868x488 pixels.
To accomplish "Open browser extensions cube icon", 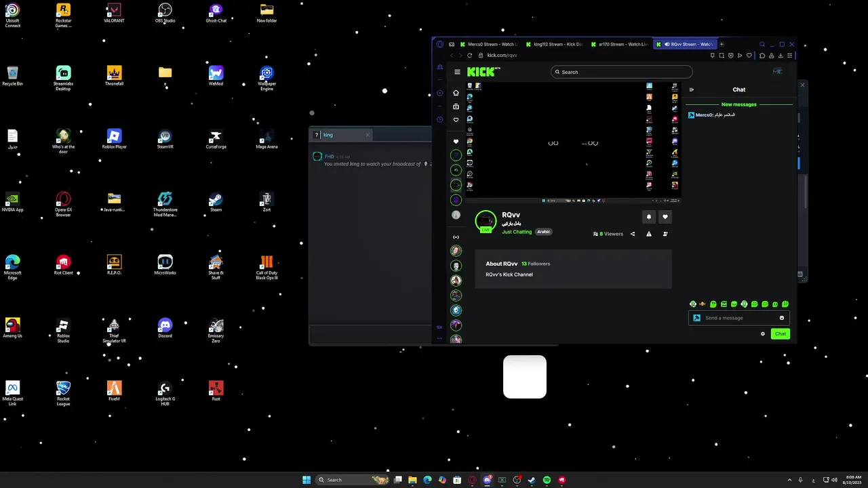I will click(762, 56).
